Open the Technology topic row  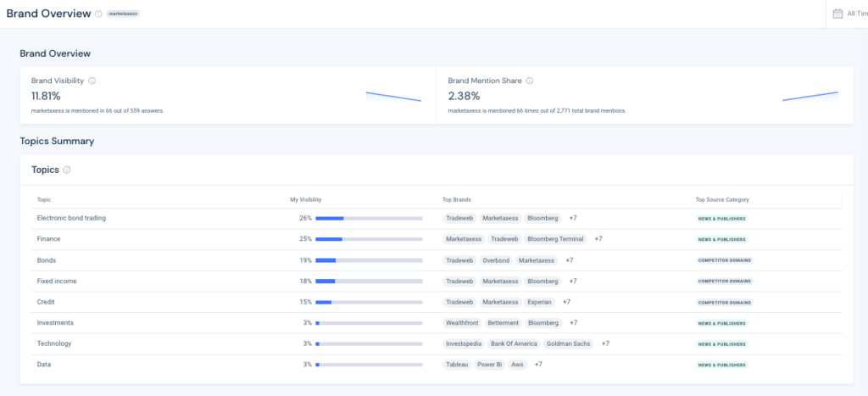437,344
